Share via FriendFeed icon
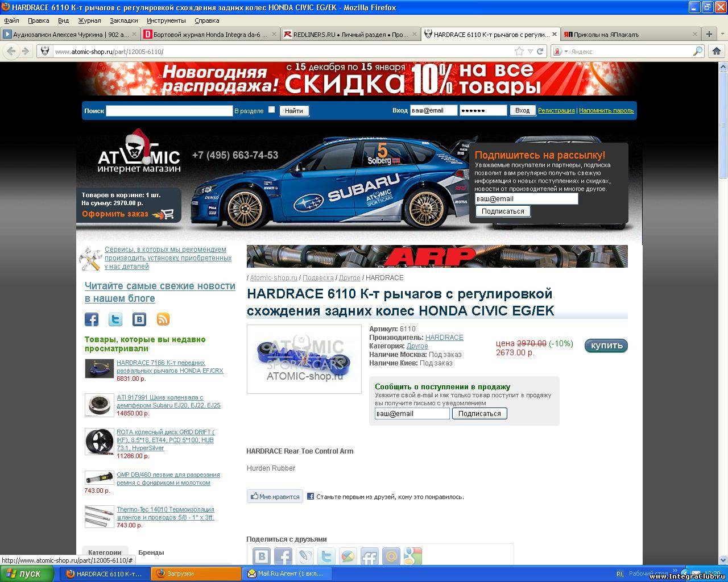This screenshot has width=728, height=582. [370, 556]
